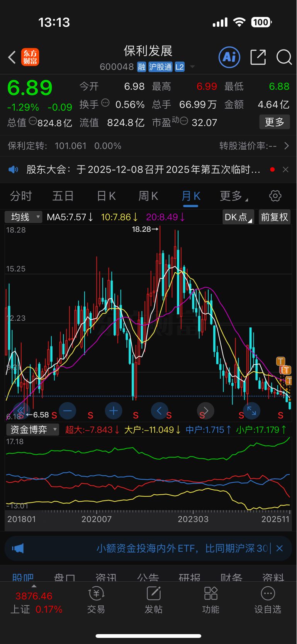Open 上证 3876.46 index ticker

click(36, 603)
